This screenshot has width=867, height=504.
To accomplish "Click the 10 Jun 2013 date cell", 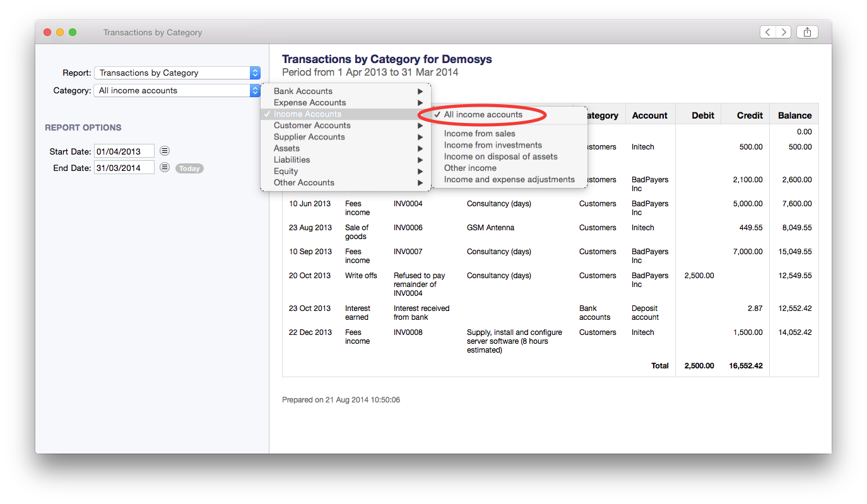I will (x=310, y=204).
